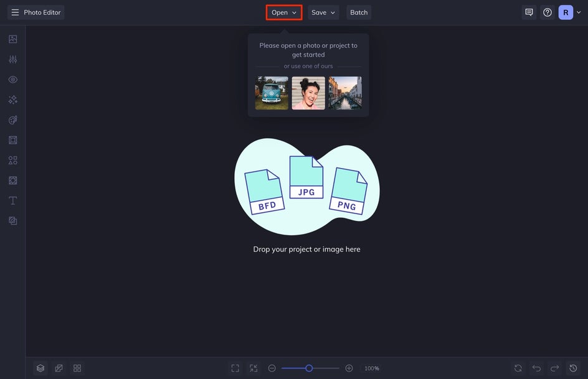Select the Edit sliders tool
The height and width of the screenshot is (379, 588).
click(x=12, y=59)
